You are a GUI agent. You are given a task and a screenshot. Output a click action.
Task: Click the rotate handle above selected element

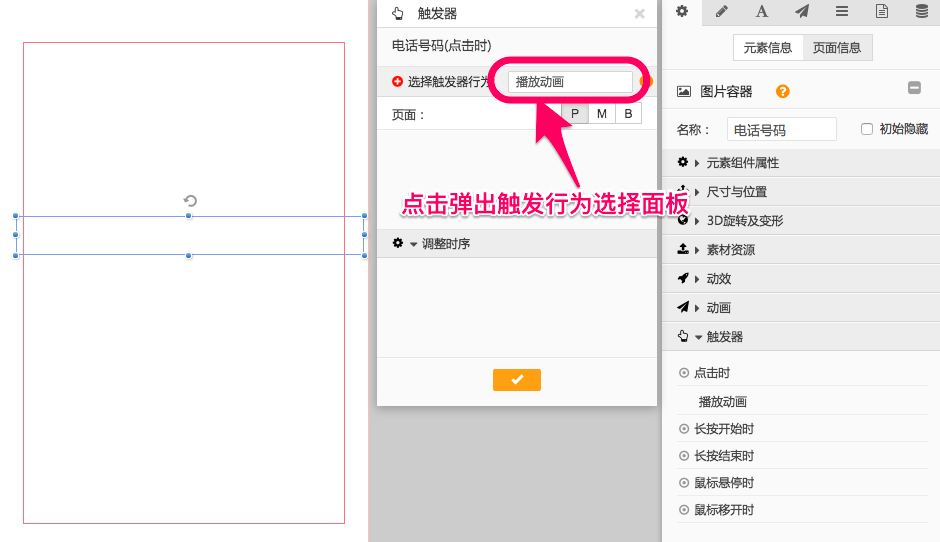(x=190, y=200)
